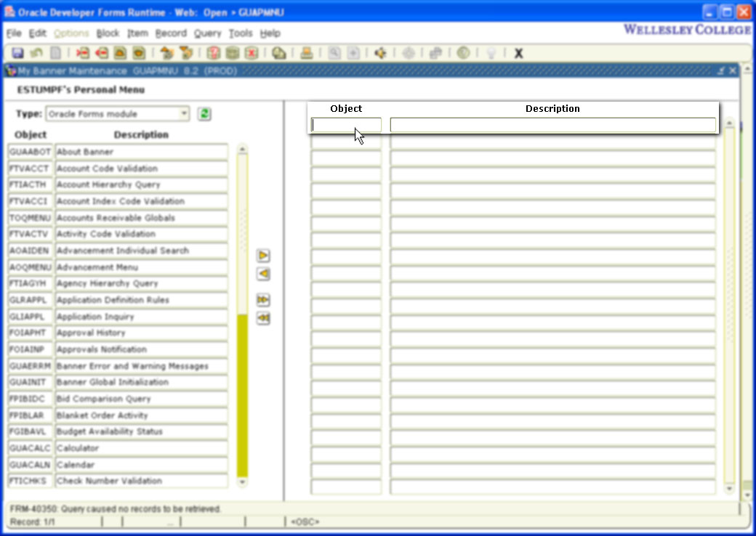Select the Account Hierarchy Query description
Viewport: 756px width, 536px height.
[x=141, y=184]
